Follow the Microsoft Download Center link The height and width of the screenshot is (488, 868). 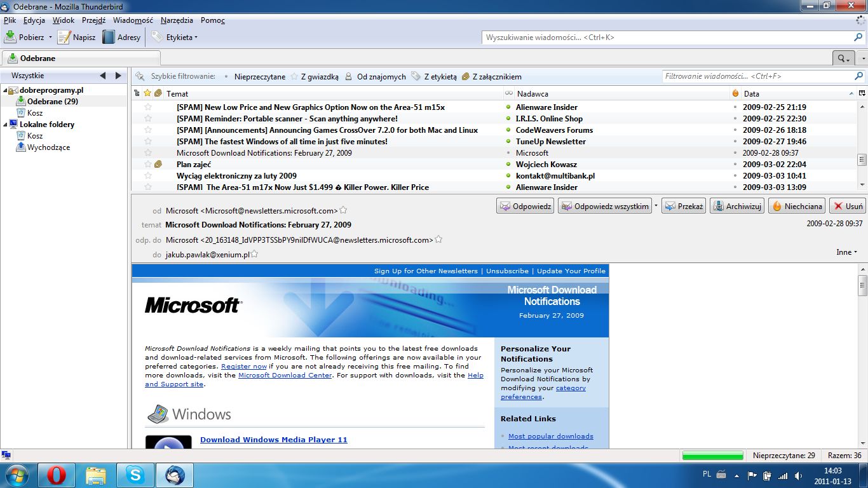coord(285,375)
